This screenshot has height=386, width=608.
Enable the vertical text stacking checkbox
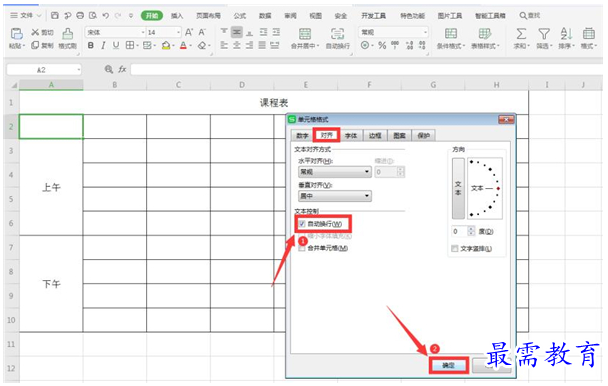(455, 249)
